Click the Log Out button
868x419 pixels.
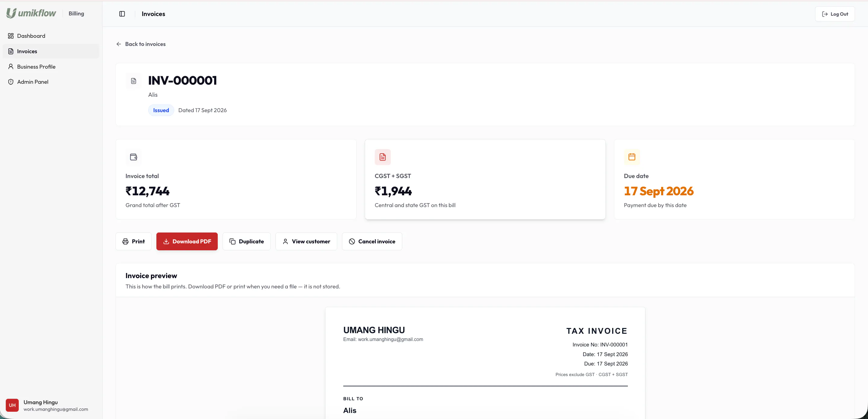pos(835,14)
